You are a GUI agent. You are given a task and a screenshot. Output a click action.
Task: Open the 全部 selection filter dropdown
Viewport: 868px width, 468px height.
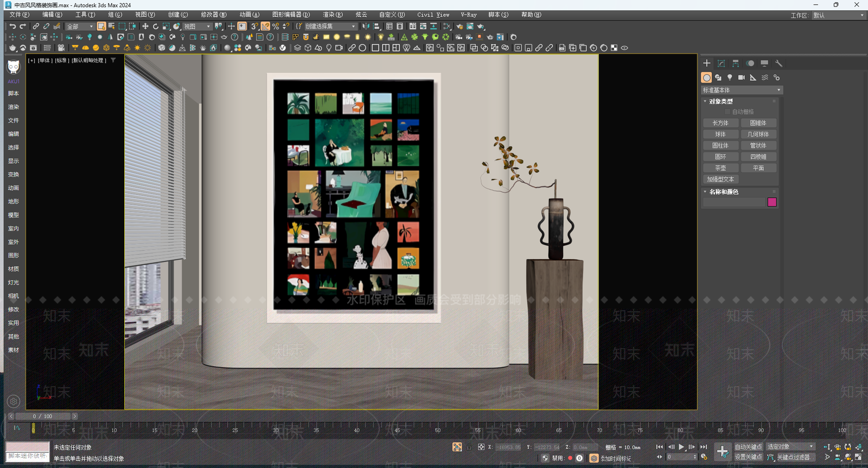pos(80,26)
